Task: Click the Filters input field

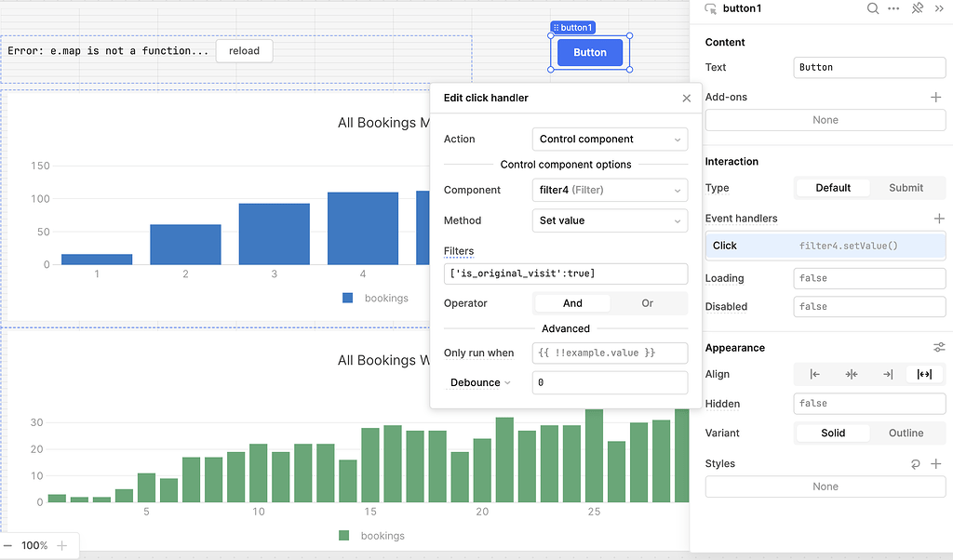Action: [x=566, y=273]
